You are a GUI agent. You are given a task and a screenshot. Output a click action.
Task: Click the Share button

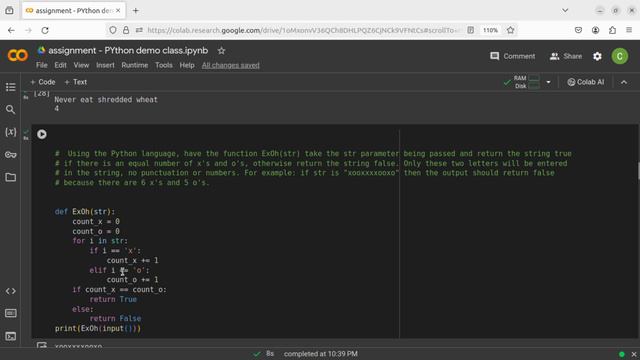click(x=566, y=56)
